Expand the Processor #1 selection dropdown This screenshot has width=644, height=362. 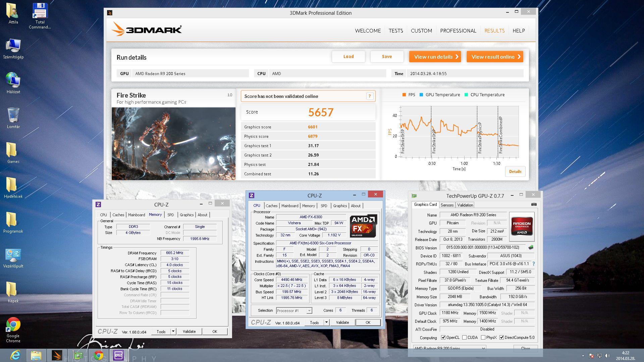pos(309,311)
